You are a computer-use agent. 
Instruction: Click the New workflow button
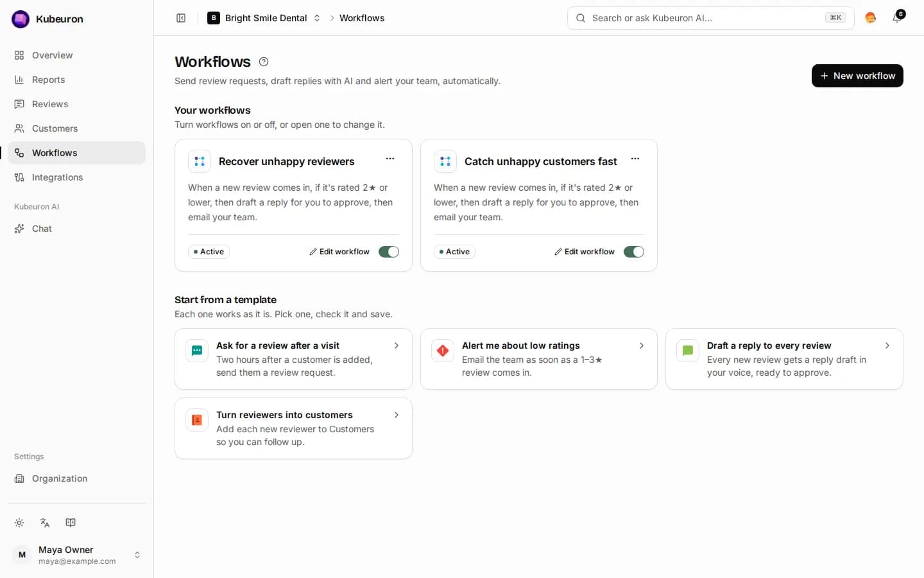pyautogui.click(x=857, y=76)
